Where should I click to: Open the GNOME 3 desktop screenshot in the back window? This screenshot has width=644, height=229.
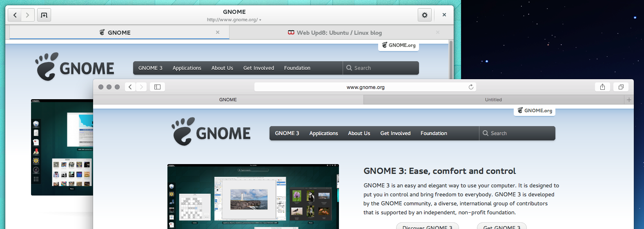point(62,147)
